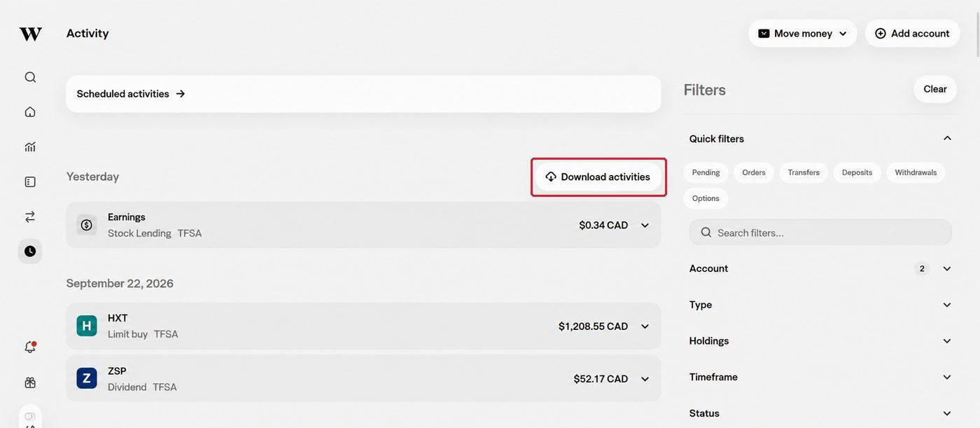The height and width of the screenshot is (428, 980).
Task: Click the Stock Lending TFSA text
Action: click(155, 233)
